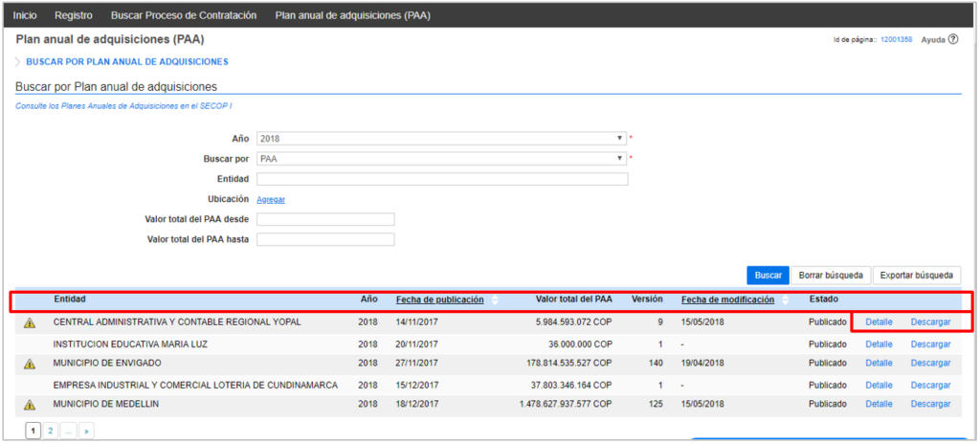Click sort arrows beside Fecha de modificación

pyautogui.click(x=786, y=299)
